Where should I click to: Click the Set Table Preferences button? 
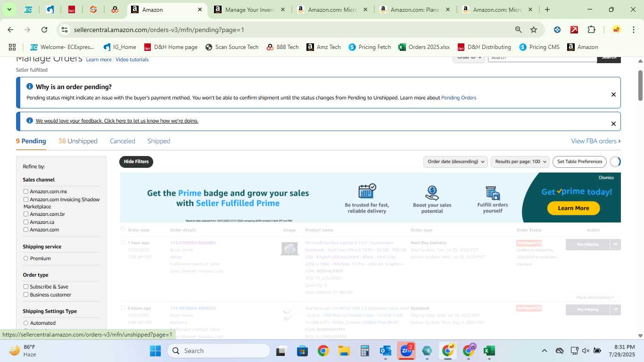579,162
